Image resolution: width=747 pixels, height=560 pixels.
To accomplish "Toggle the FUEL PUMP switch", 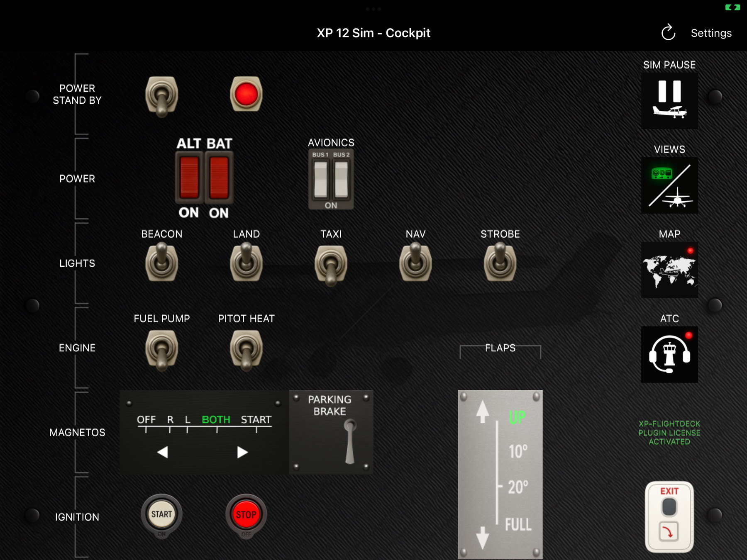I will (x=161, y=350).
